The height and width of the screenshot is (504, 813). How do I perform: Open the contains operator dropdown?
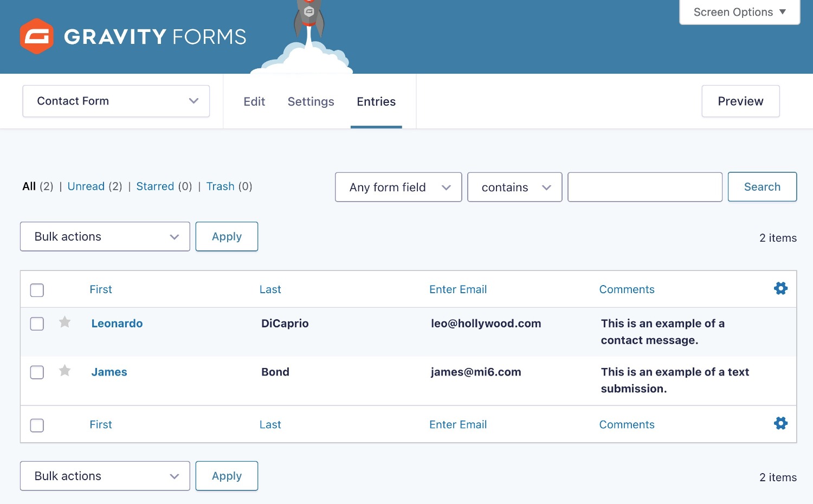point(514,187)
